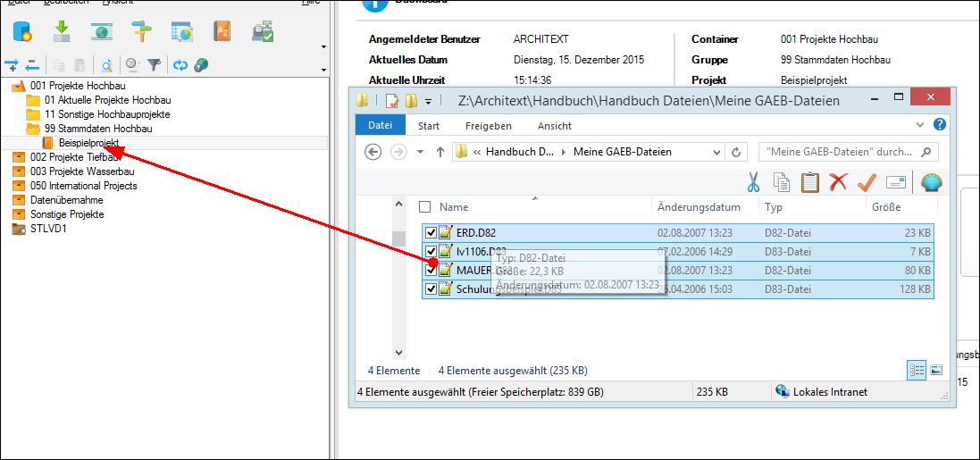The image size is (980, 460).
Task: Click the blue help question mark in Explorer
Action: point(940,124)
